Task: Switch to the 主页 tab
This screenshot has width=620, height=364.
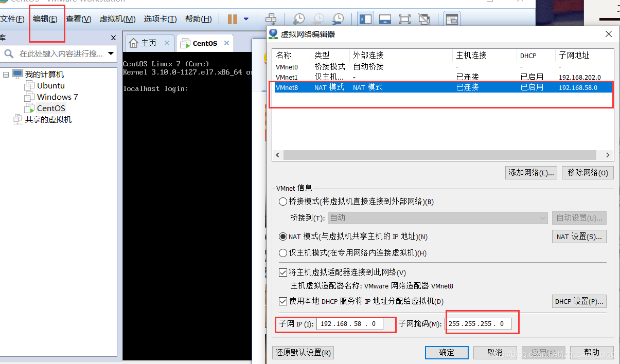Action: point(149,43)
